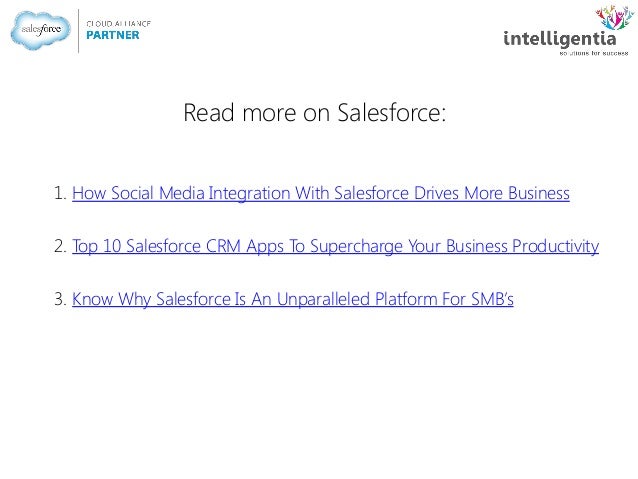
Task: Click the vertical divider next to Salesforce logo
Action: (x=78, y=30)
